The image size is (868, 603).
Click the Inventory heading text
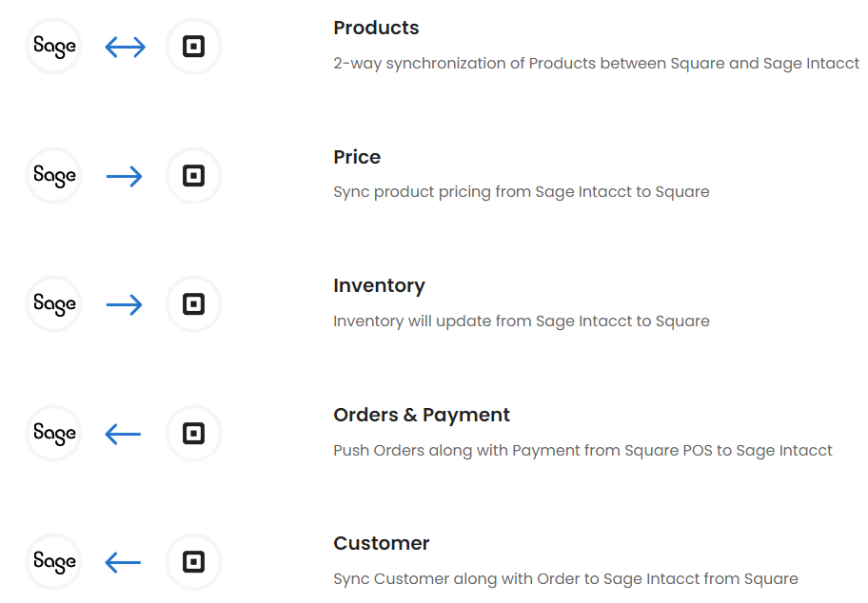pos(379,285)
